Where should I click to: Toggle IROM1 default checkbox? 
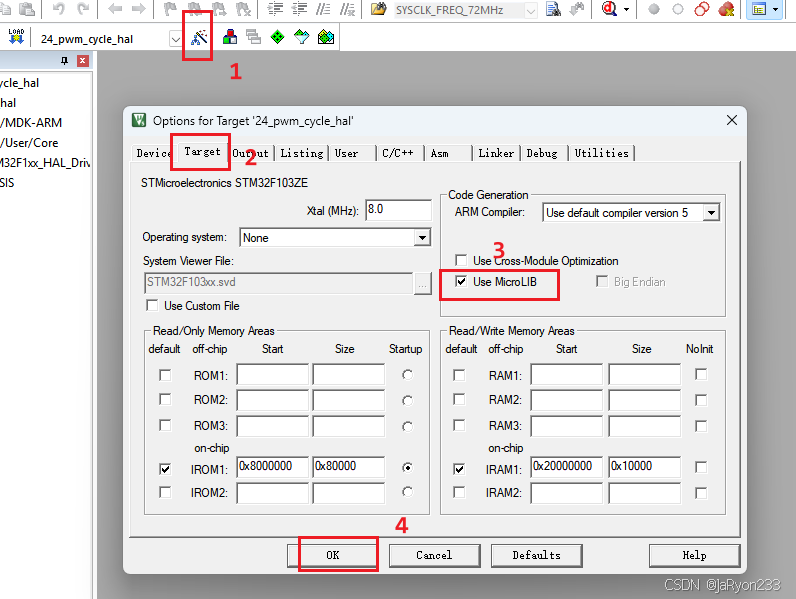click(165, 469)
